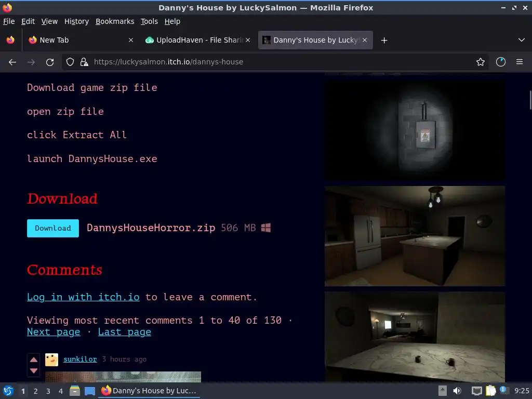
Task: Open the clipboard manager tray icon
Action: click(x=490, y=391)
